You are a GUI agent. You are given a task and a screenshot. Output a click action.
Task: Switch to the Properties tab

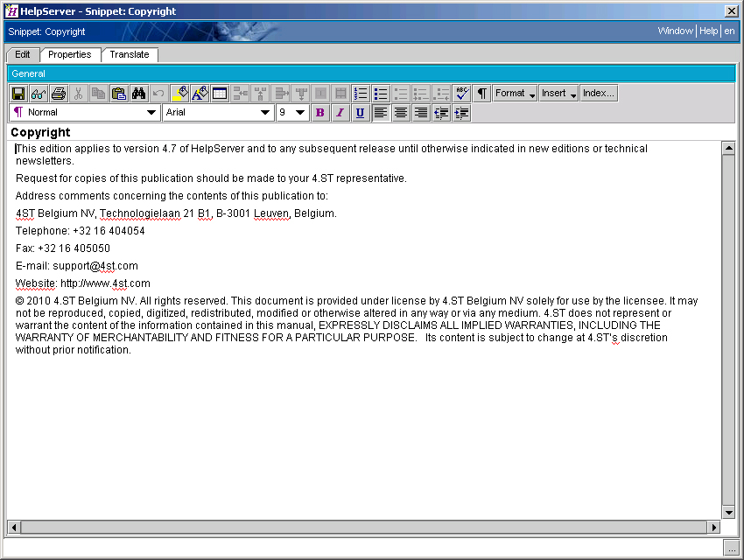(x=70, y=54)
